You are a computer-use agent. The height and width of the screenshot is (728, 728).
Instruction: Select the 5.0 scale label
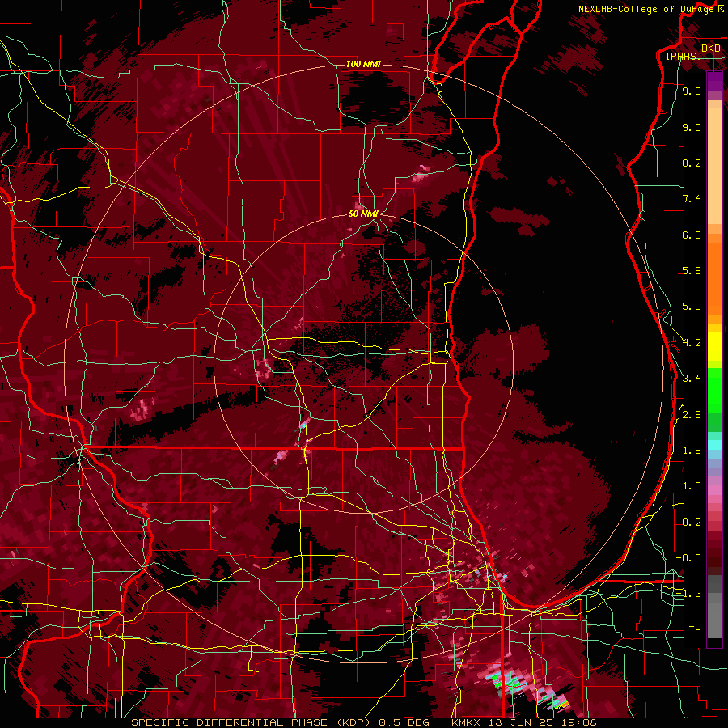pyautogui.click(x=692, y=307)
